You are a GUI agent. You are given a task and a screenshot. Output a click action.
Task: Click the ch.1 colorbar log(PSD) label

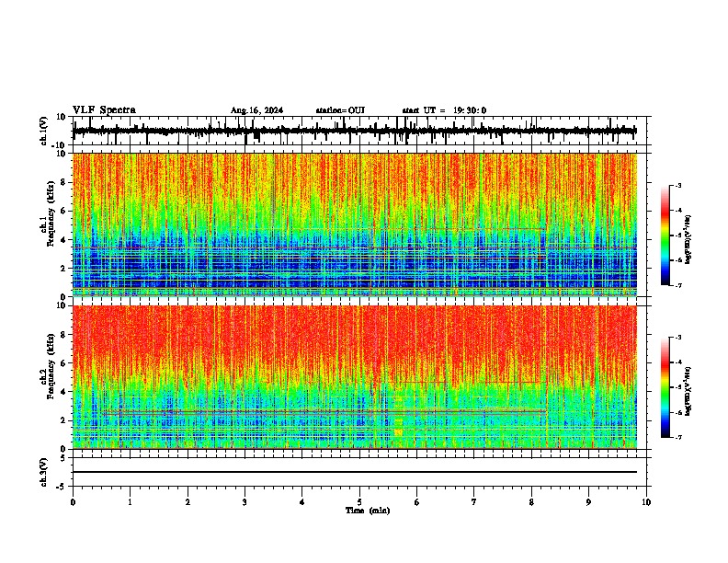point(688,239)
